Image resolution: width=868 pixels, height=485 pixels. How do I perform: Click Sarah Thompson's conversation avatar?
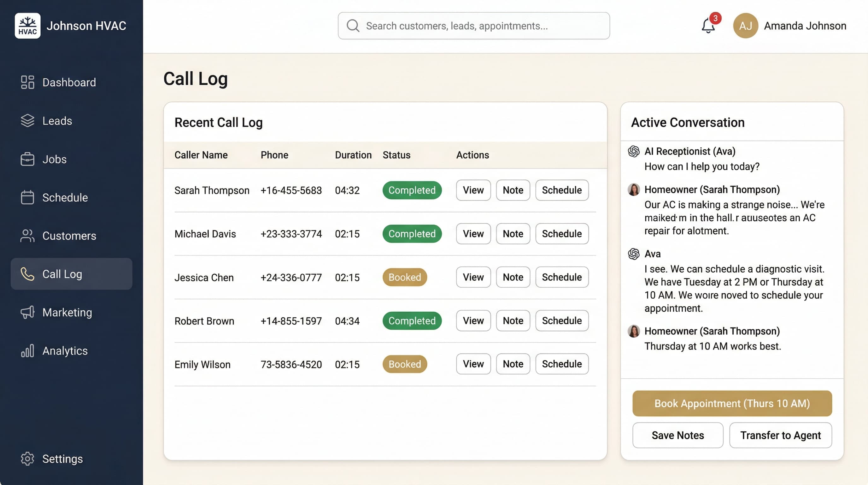click(633, 189)
